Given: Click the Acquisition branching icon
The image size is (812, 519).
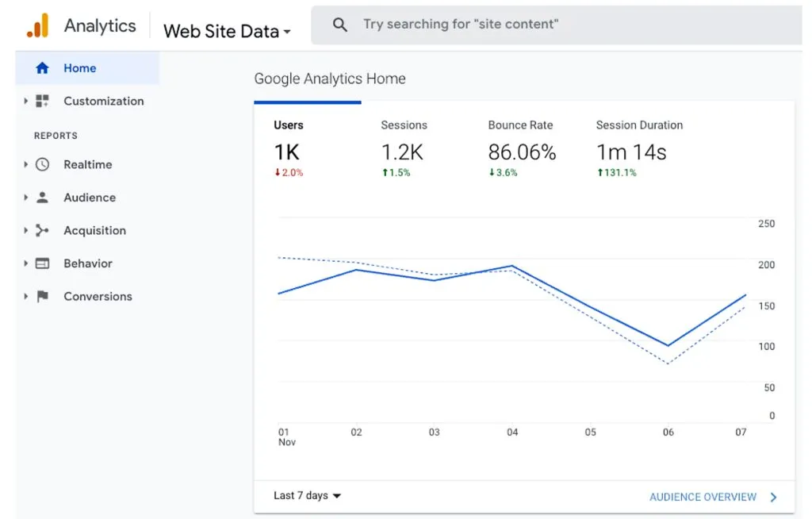Looking at the screenshot, I should point(42,230).
